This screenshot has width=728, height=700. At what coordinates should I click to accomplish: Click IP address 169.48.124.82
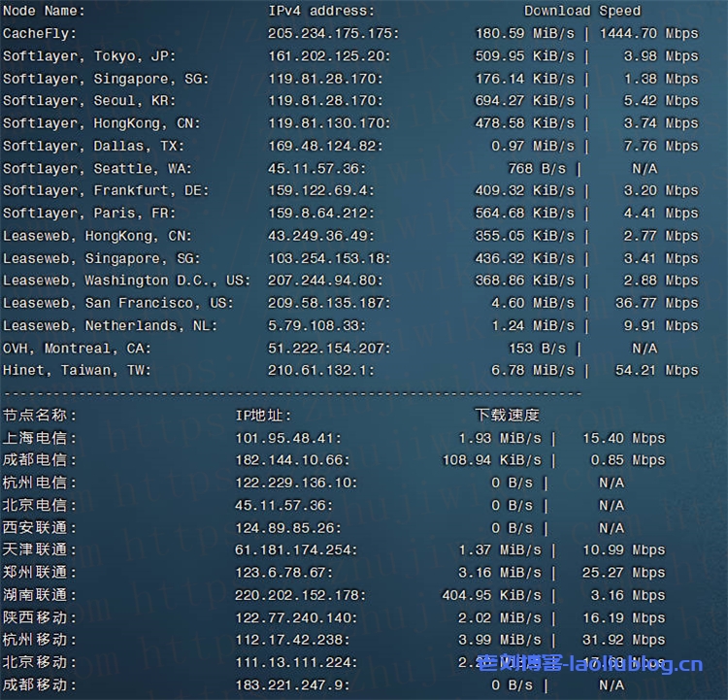pyautogui.click(x=325, y=146)
